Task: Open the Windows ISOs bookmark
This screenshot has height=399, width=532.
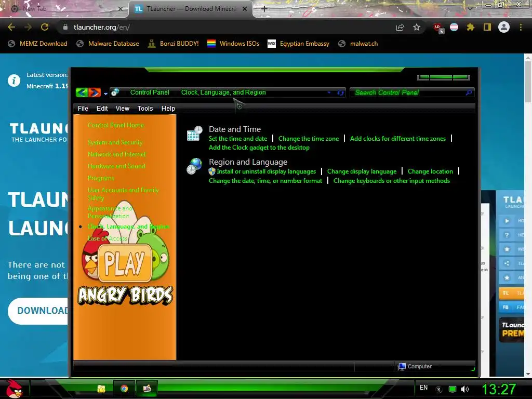Action: [233, 44]
